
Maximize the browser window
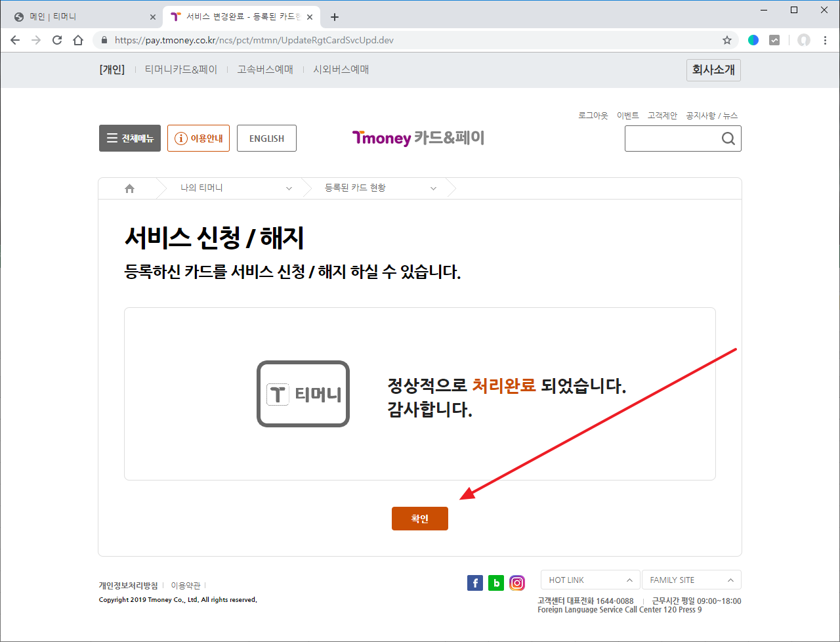794,10
